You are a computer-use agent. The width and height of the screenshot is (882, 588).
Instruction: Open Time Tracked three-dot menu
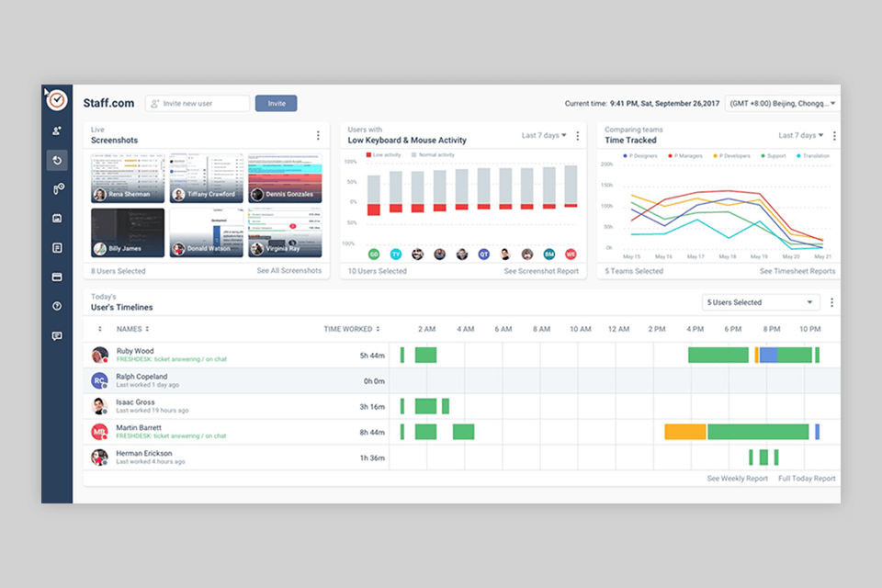click(834, 136)
